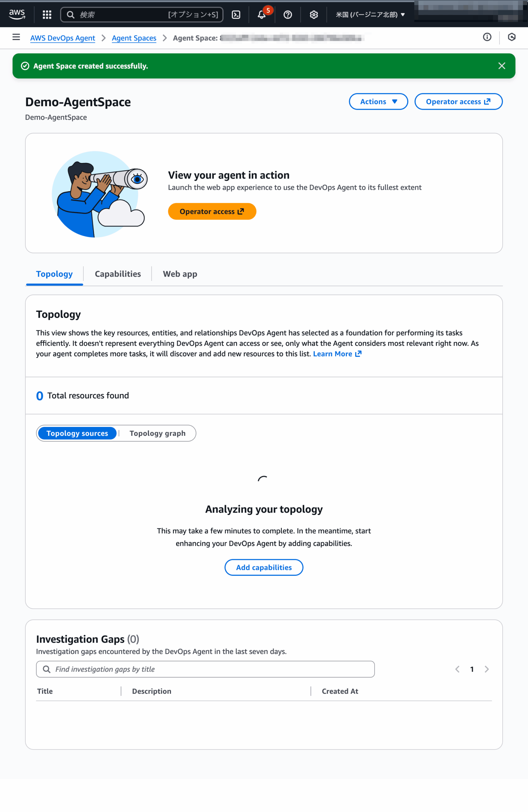
Task: Switch to Topology graph view
Action: (158, 433)
